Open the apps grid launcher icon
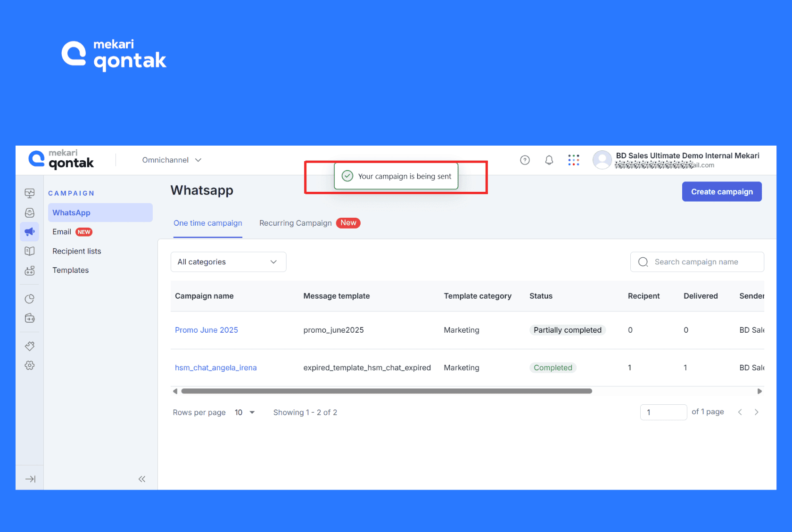792x532 pixels. tap(573, 160)
